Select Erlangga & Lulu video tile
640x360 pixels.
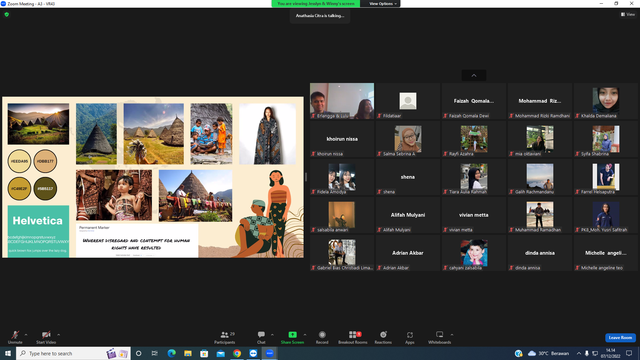click(x=342, y=101)
